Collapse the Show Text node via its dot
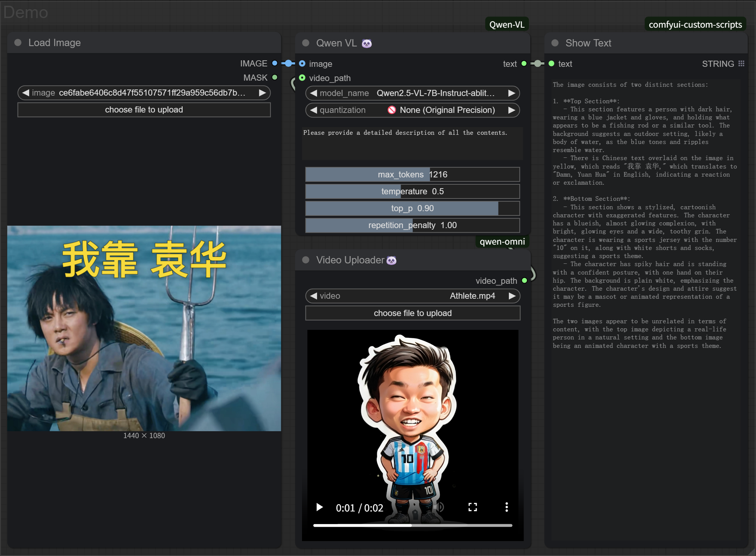This screenshot has height=556, width=756. pyautogui.click(x=555, y=43)
